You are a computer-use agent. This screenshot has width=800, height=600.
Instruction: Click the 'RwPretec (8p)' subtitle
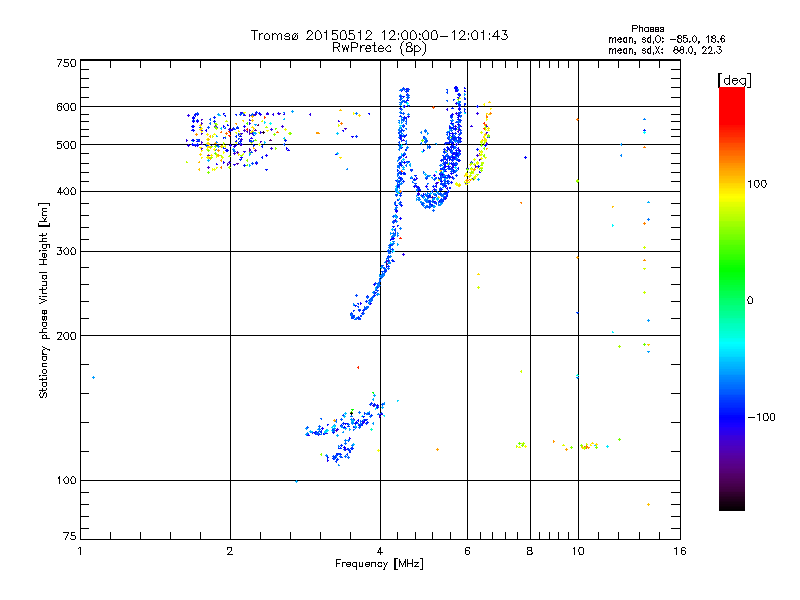tap(380, 48)
